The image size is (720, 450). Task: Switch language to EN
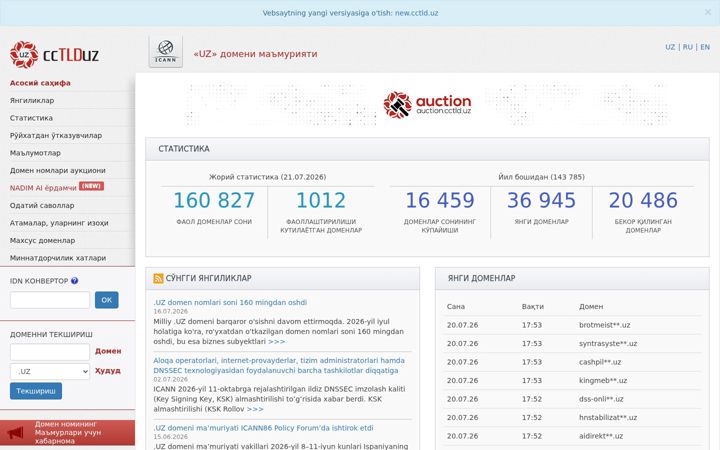pos(705,47)
